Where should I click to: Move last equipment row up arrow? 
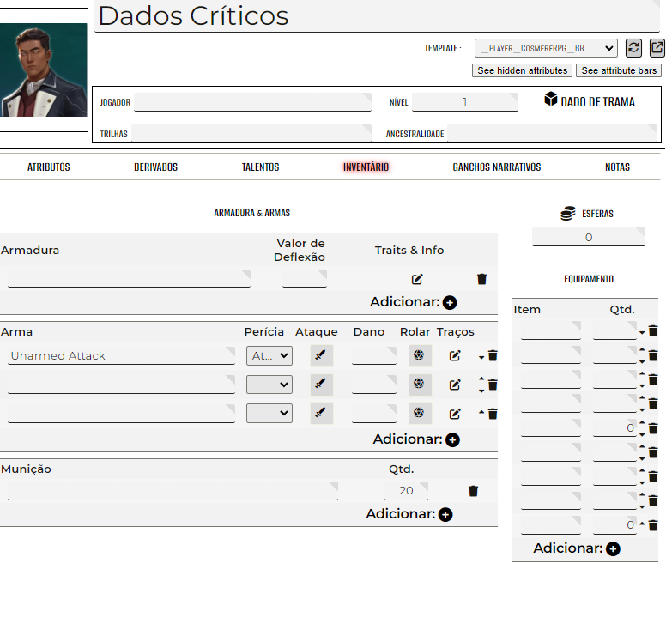642,524
